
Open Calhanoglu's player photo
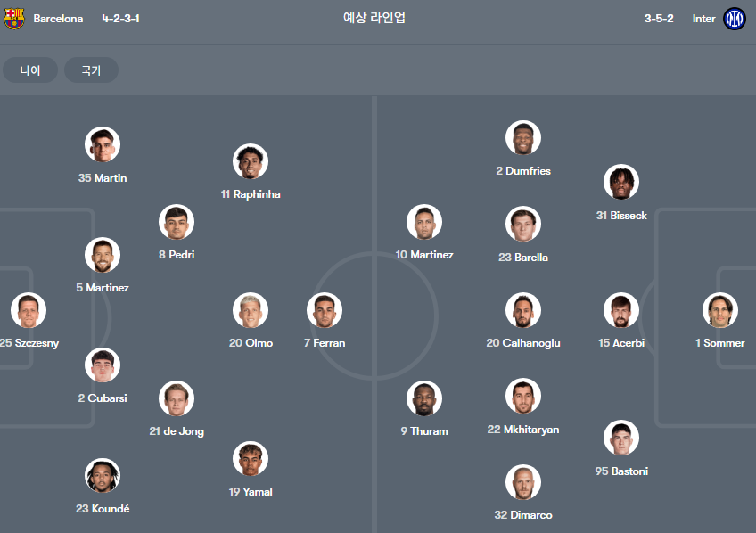pyautogui.click(x=523, y=310)
